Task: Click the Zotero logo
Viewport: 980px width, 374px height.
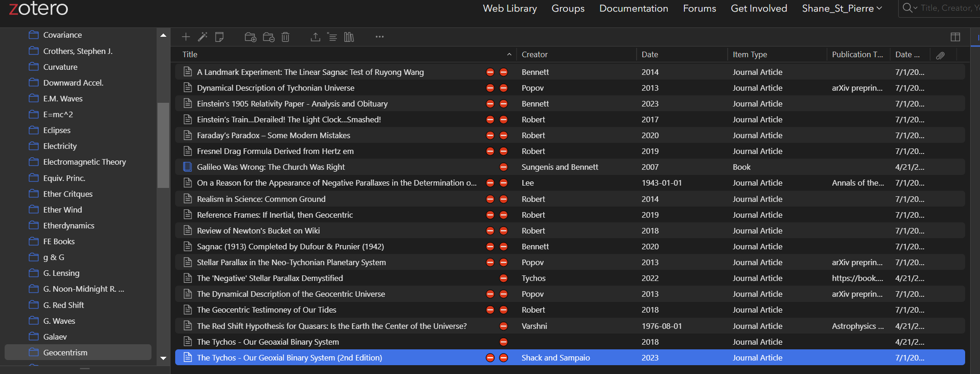Action: point(39,8)
